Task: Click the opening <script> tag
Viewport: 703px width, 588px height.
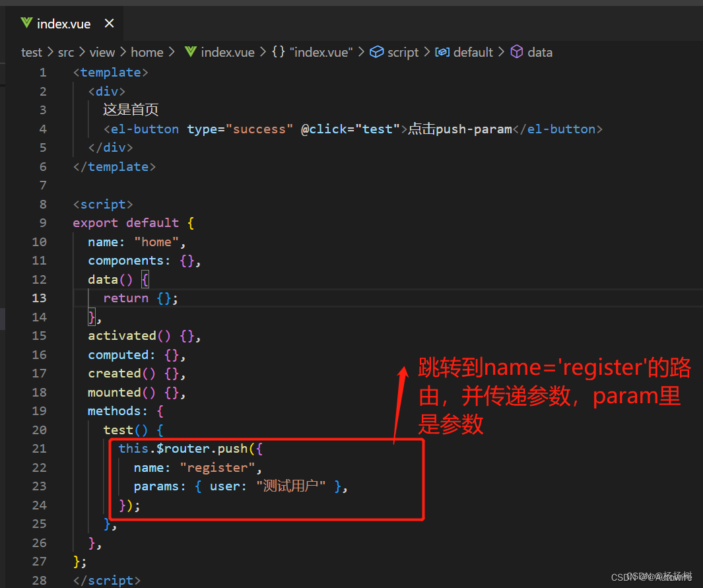Action: [x=103, y=205]
